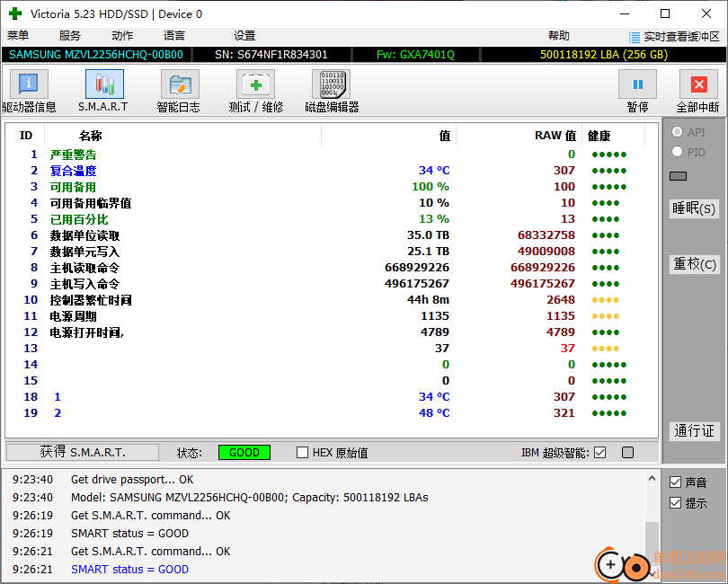728x584 pixels.
Task: Click the blue SMART status = GOOD log line
Action: [129, 569]
